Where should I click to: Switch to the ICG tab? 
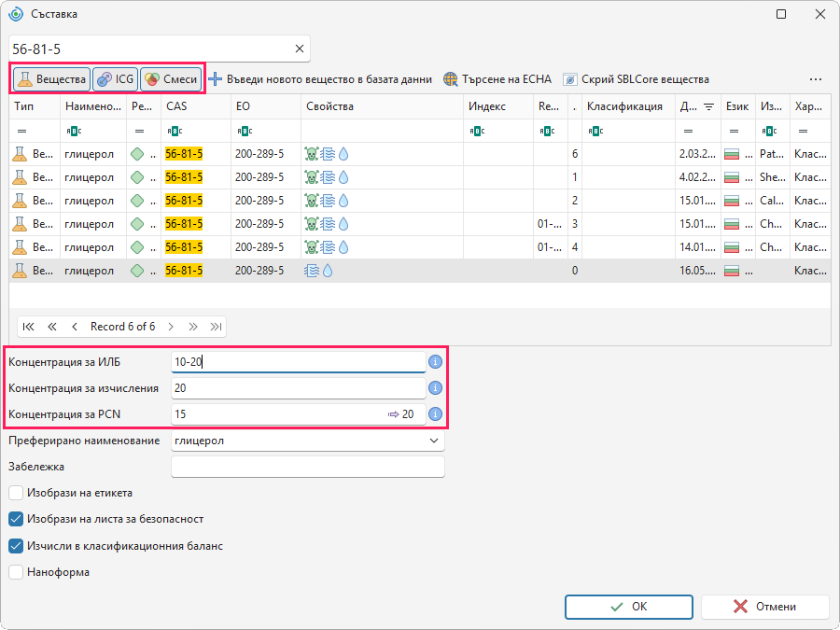point(115,79)
